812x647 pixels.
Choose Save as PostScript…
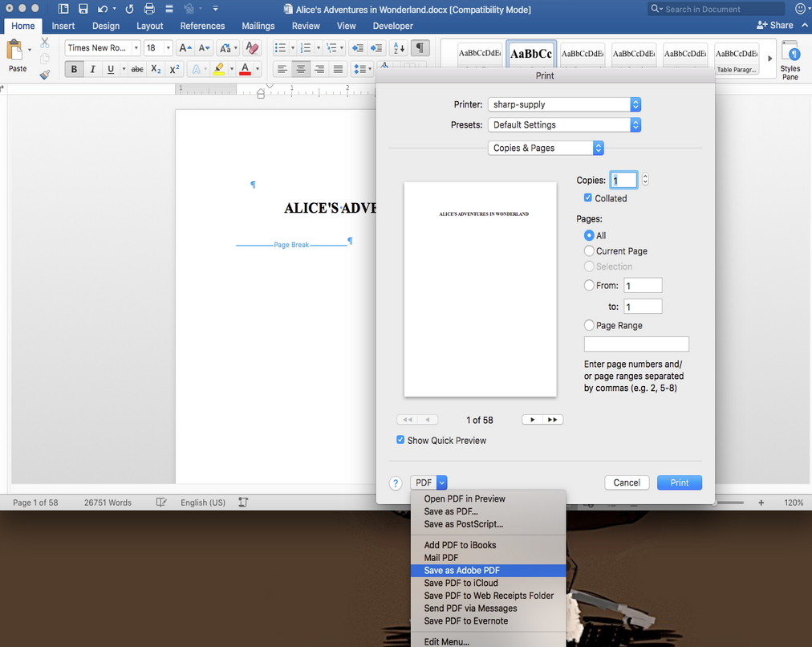click(489, 524)
